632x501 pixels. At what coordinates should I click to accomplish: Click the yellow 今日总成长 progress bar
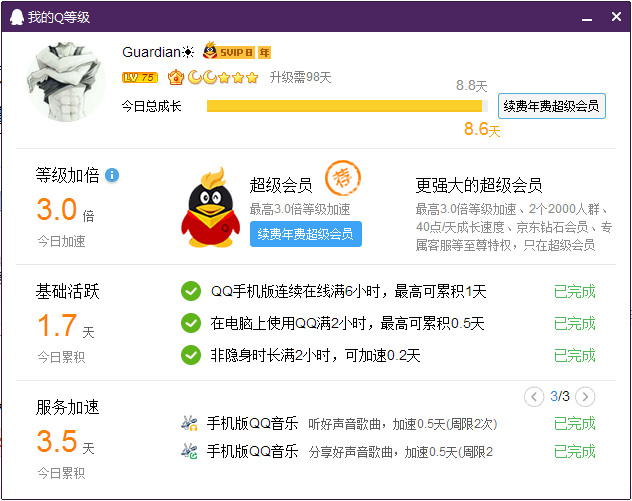(x=347, y=106)
